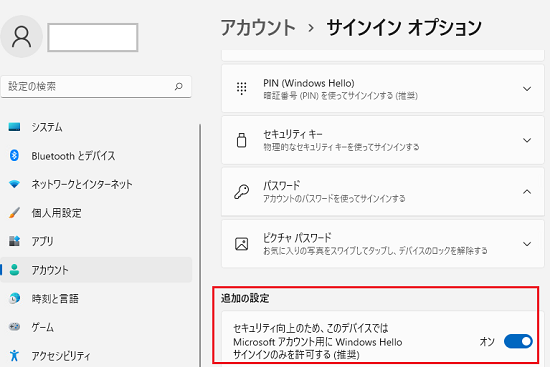
Task: Turn off Windows Hello sign-in only toggle
Action: 518,341
